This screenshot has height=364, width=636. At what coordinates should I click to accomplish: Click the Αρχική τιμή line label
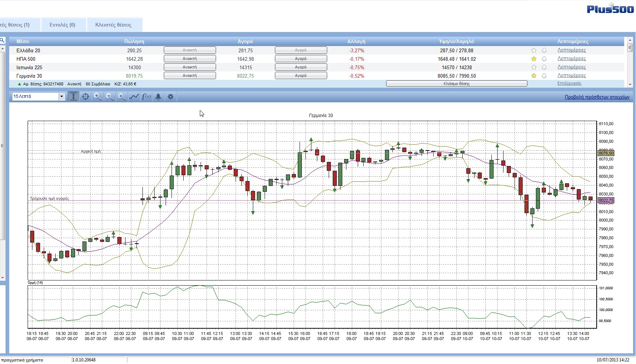click(91, 151)
